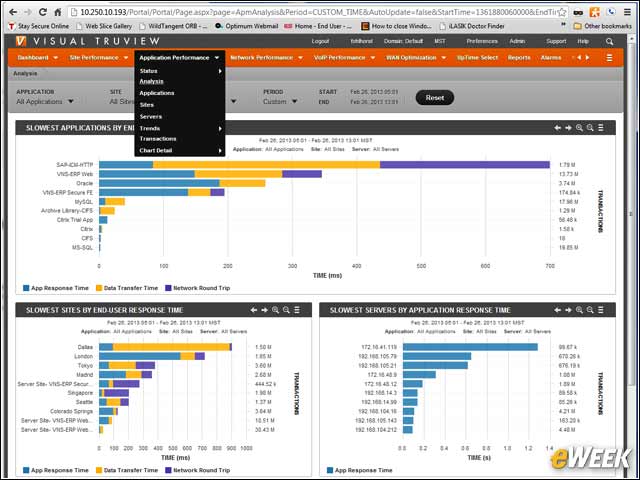640x480 pixels.
Task: Click the Reset button
Action: point(435,98)
